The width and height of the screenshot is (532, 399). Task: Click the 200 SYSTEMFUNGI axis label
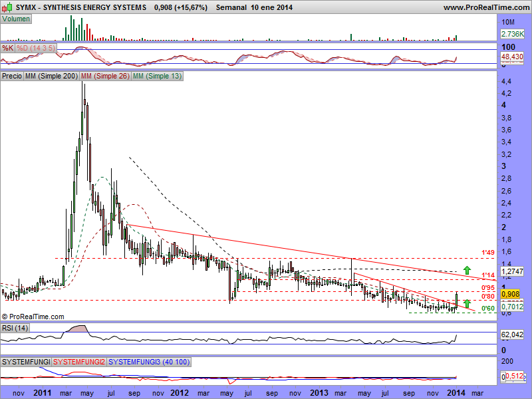pyautogui.click(x=507, y=361)
